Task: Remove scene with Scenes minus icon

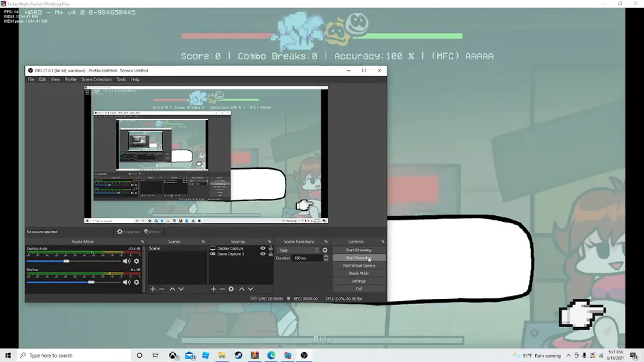Action: click(x=162, y=289)
